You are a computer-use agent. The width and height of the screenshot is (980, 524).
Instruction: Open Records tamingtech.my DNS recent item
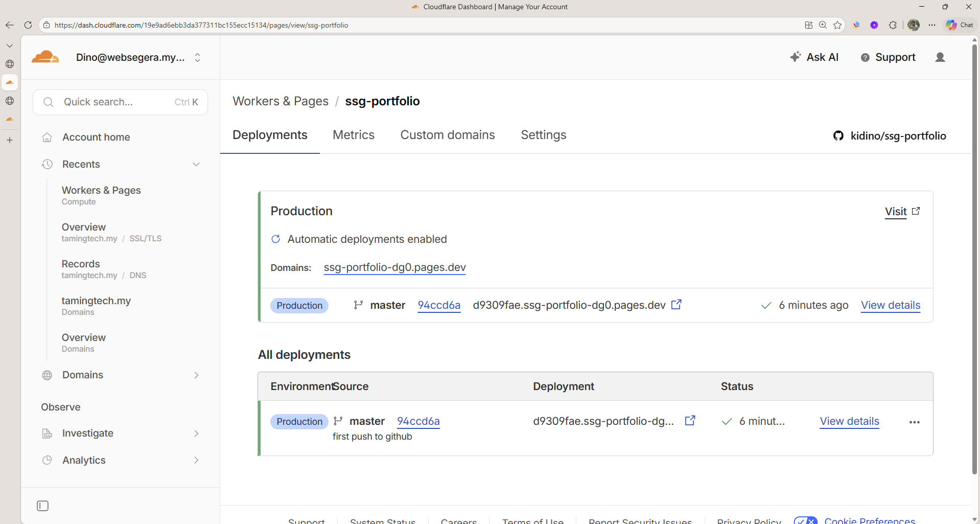[104, 269]
